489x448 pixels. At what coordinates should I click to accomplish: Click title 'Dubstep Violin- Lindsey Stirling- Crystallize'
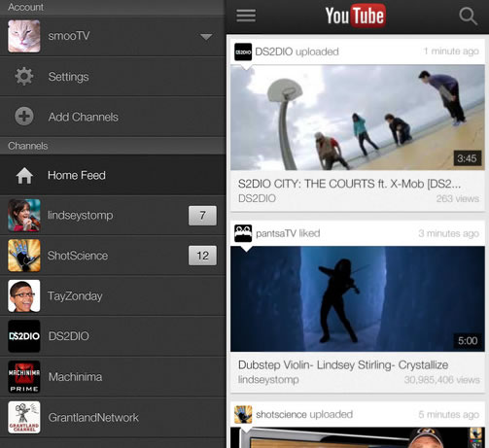tap(343, 365)
